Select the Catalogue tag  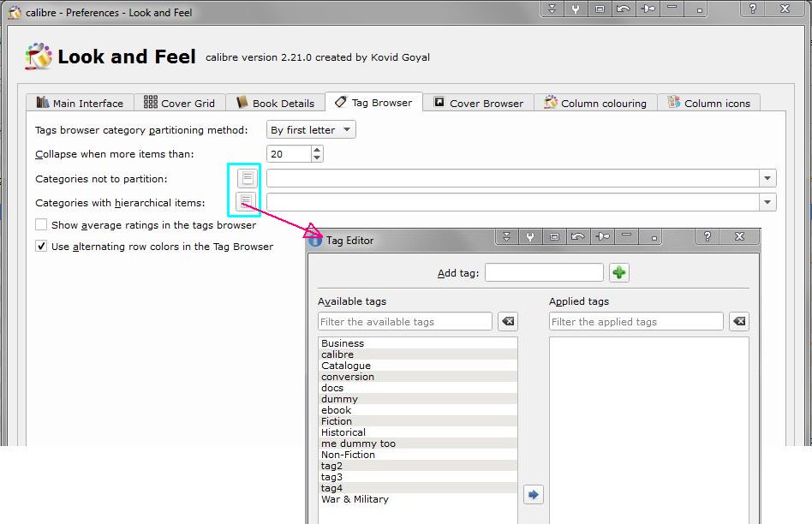pos(418,366)
